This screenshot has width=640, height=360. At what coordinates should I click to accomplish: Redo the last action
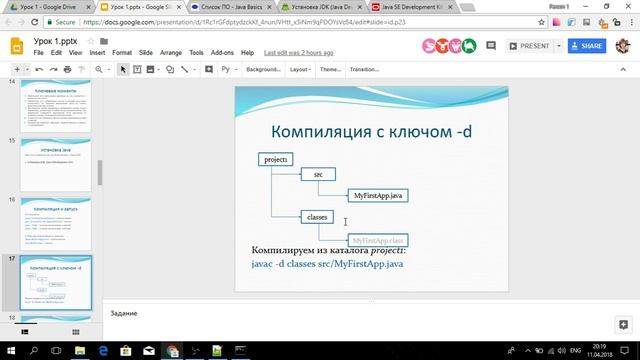pos(53,69)
